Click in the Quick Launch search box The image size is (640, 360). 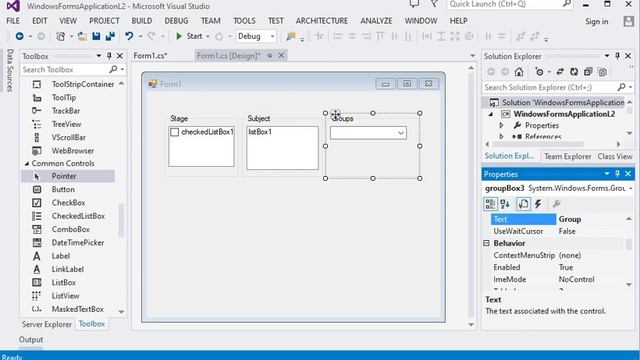pos(505,4)
